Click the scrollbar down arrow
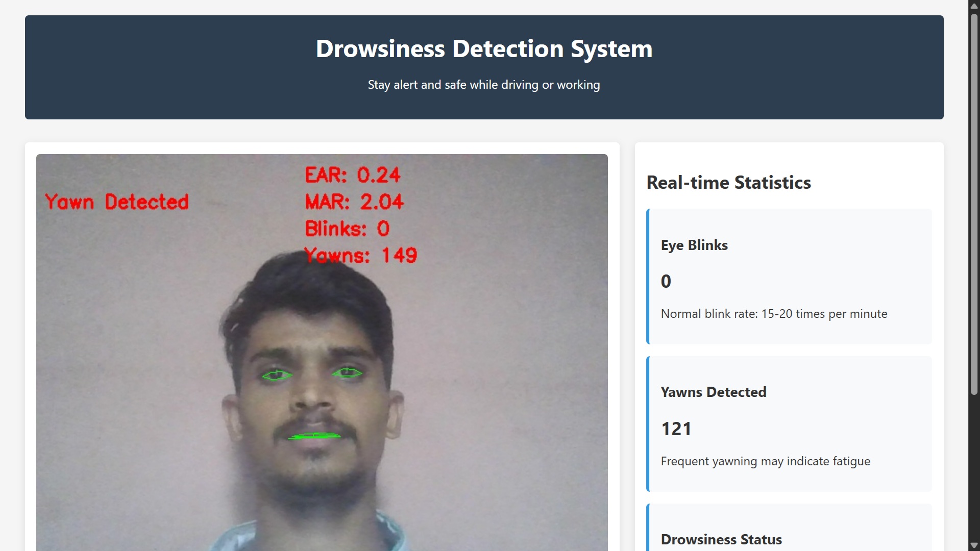The image size is (980, 551). point(974,545)
